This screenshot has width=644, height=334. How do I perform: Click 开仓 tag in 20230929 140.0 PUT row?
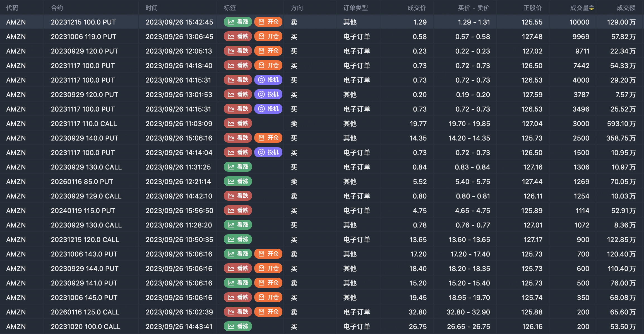pos(268,138)
